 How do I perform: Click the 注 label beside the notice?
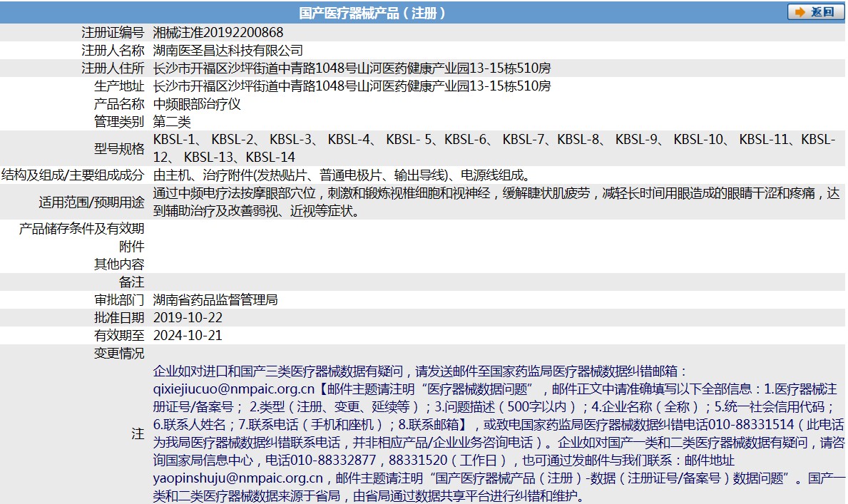click(138, 433)
